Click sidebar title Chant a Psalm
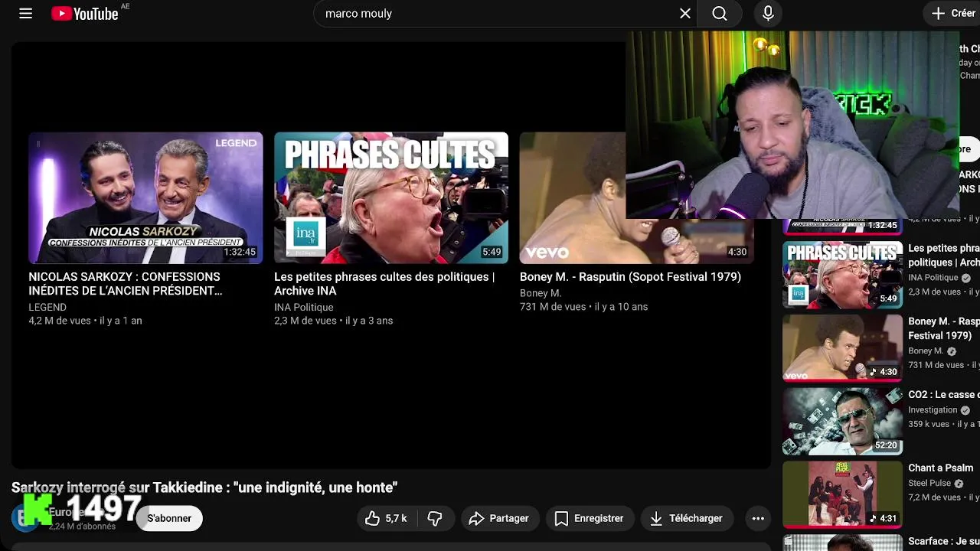980x551 pixels. pyautogui.click(x=940, y=468)
